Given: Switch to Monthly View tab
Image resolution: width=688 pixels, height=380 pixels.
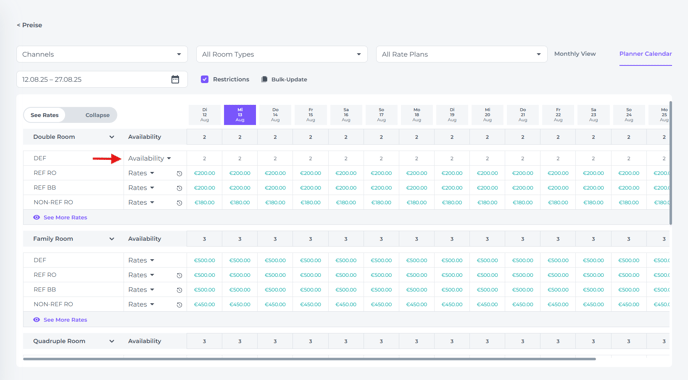Looking at the screenshot, I should pos(575,54).
